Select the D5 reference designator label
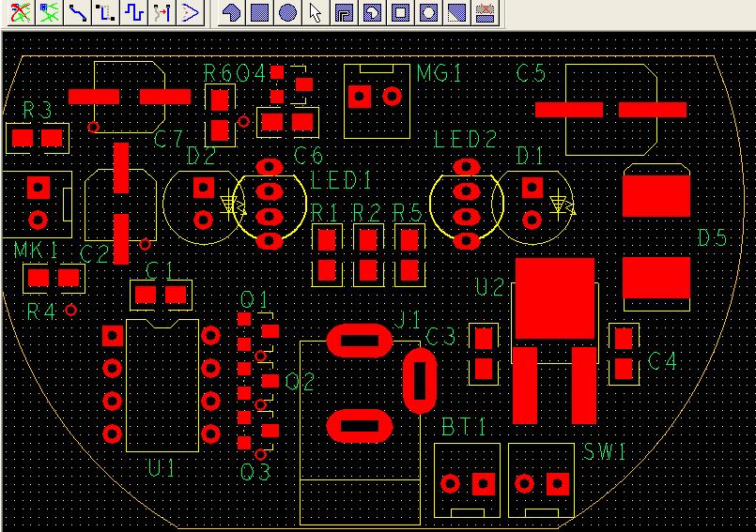756x532 pixels. click(x=712, y=238)
